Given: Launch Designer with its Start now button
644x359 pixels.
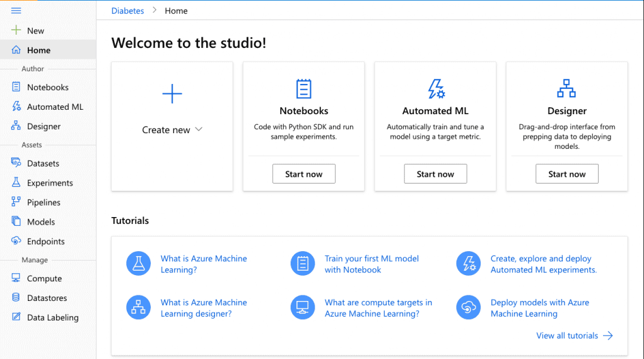Looking at the screenshot, I should (x=566, y=174).
